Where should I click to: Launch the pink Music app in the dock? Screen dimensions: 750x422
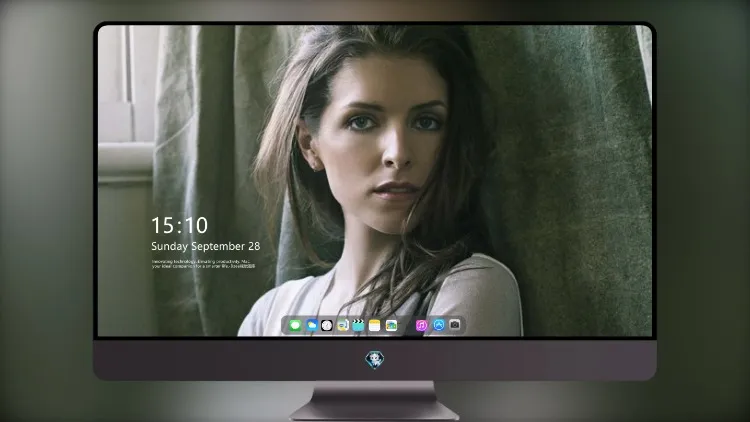(421, 325)
